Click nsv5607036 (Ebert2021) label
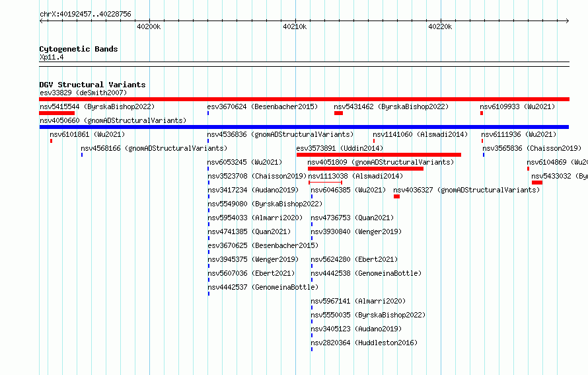 (x=251, y=273)
